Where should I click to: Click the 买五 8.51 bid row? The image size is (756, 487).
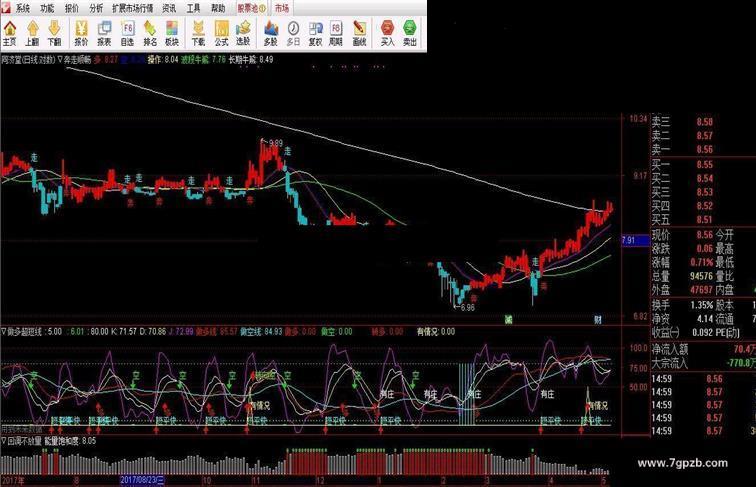click(683, 219)
